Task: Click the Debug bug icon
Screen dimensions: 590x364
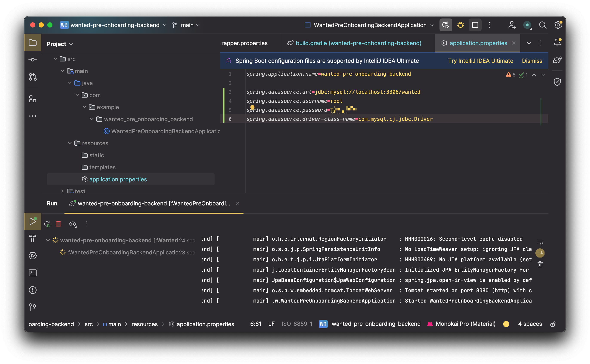Action: (460, 25)
